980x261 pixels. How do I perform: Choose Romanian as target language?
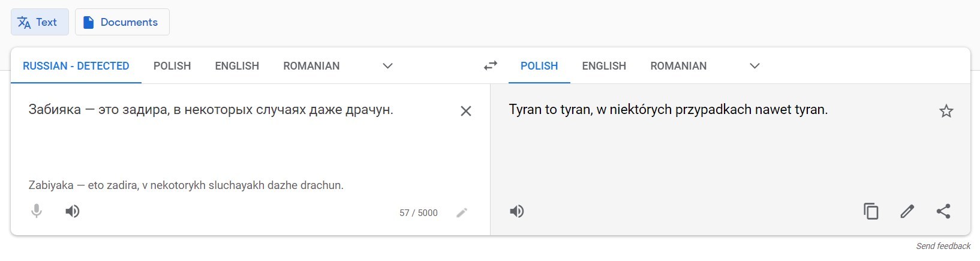(x=678, y=65)
